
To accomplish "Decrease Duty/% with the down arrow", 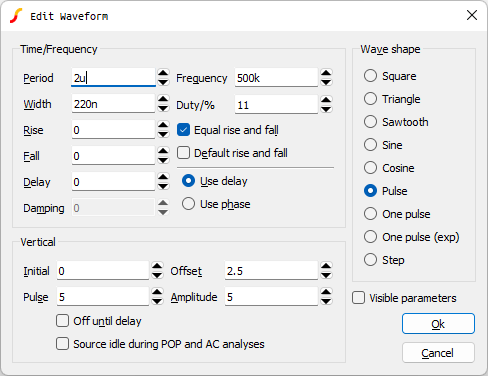I will click(326, 109).
